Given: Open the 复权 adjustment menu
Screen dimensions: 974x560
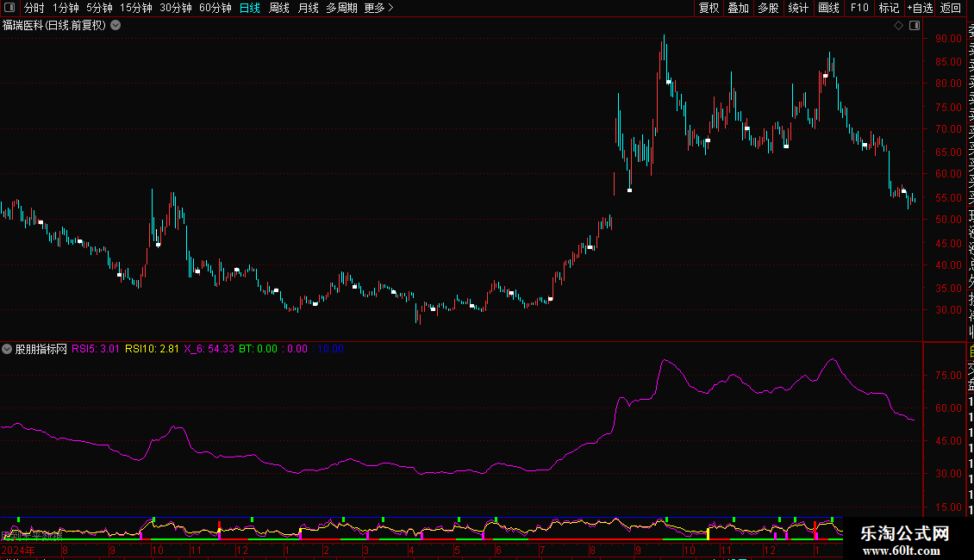Looking at the screenshot, I should tap(709, 8).
